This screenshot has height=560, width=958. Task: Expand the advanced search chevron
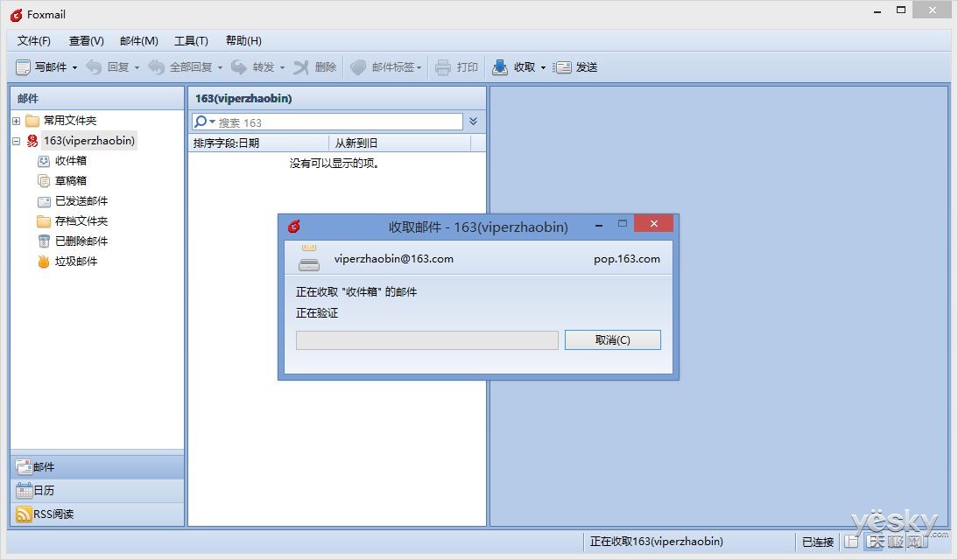coord(474,122)
